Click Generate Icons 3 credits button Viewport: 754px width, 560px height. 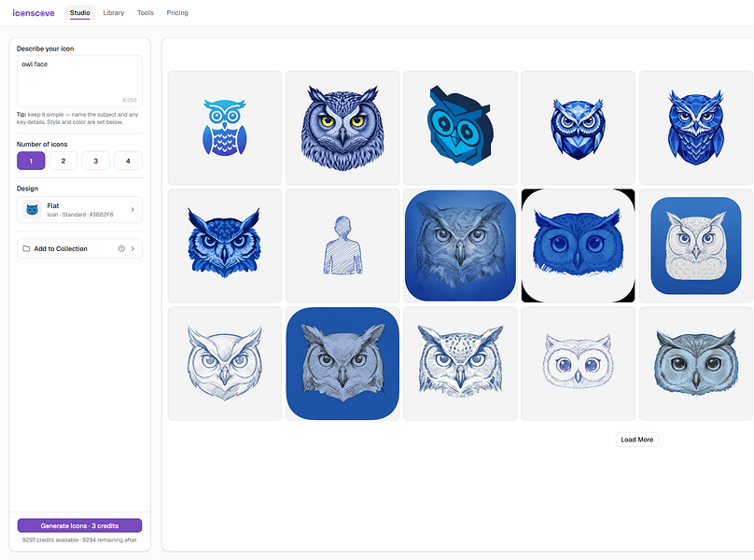(x=80, y=525)
